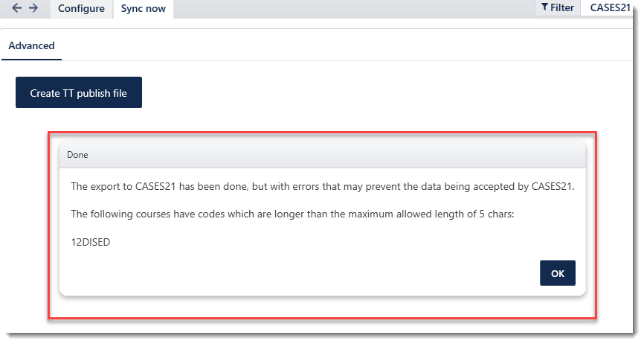Go forward using the right arrow
The width and height of the screenshot is (644, 344).
coord(33,7)
